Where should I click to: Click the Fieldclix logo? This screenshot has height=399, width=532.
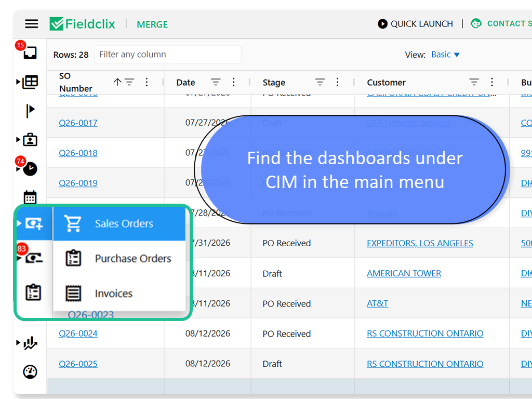tap(82, 24)
